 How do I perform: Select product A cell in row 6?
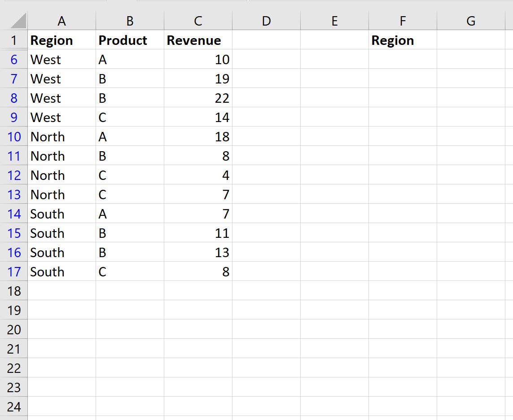(130, 59)
